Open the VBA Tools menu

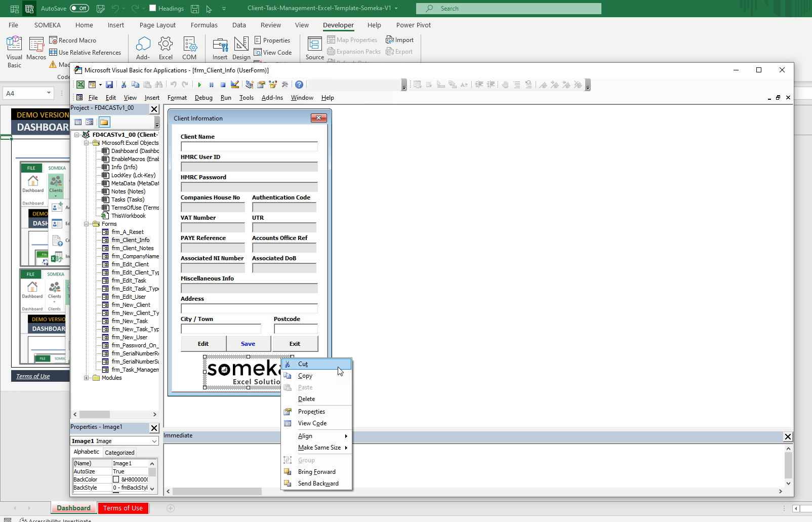(247, 98)
